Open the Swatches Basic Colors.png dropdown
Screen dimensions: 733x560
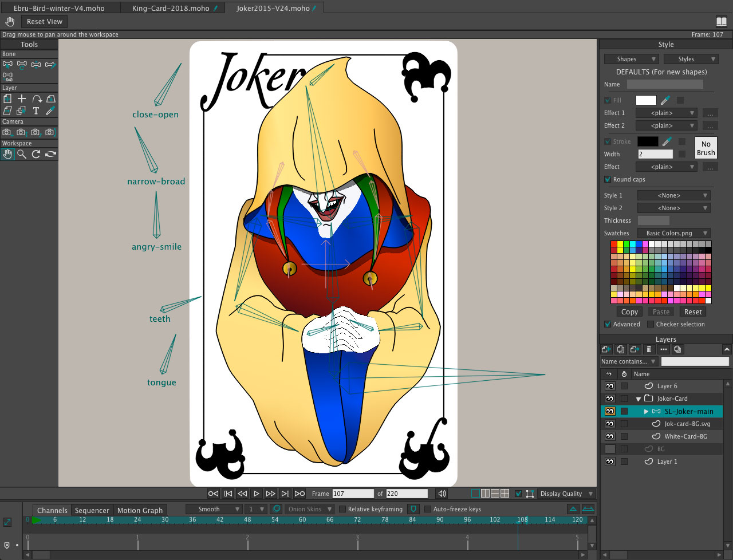(x=673, y=233)
